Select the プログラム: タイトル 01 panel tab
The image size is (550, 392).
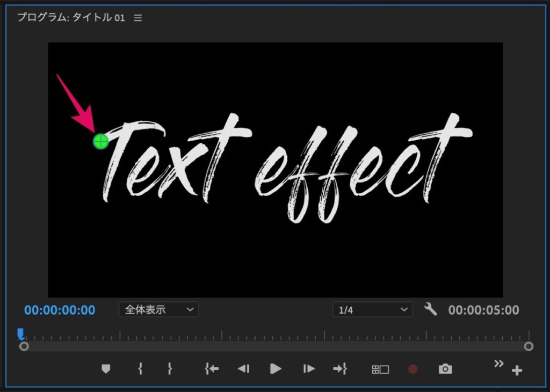(x=71, y=18)
